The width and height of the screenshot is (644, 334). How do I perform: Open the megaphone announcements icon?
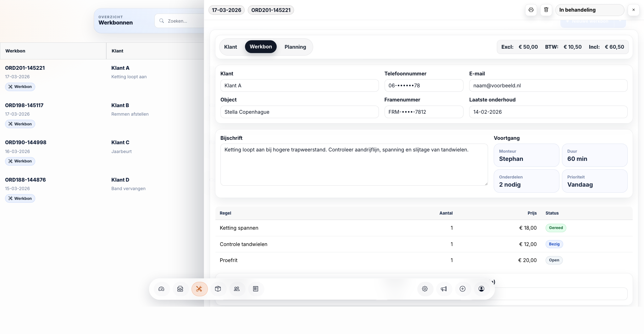(444, 289)
